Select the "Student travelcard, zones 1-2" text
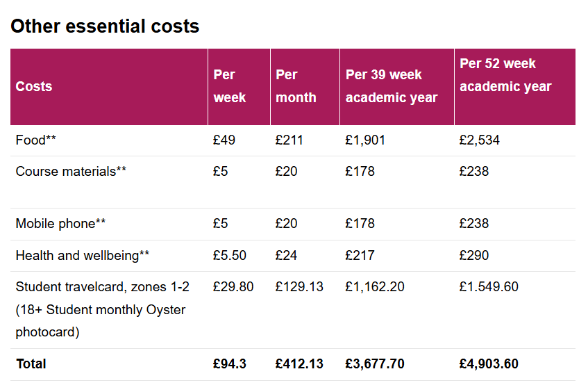588x392 pixels. pyautogui.click(x=102, y=287)
